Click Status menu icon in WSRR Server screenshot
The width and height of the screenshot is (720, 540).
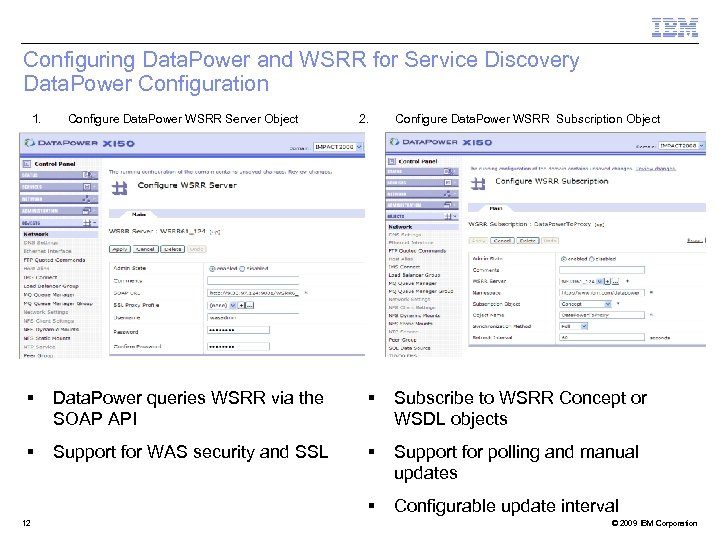(x=87, y=175)
